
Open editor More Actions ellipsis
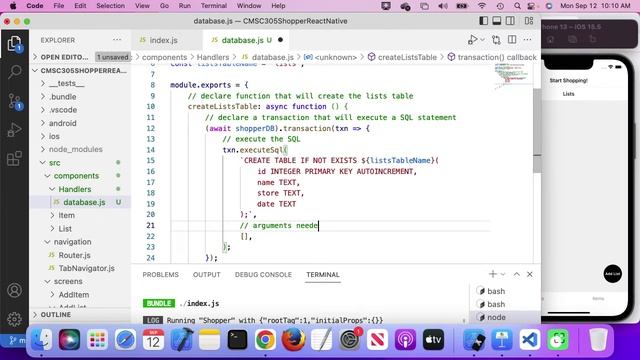click(527, 40)
